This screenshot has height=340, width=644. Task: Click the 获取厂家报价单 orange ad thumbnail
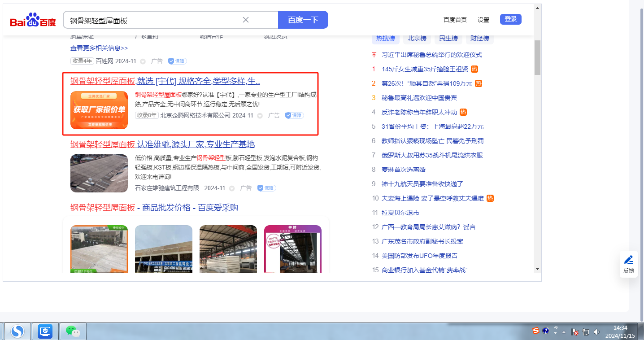tap(99, 110)
